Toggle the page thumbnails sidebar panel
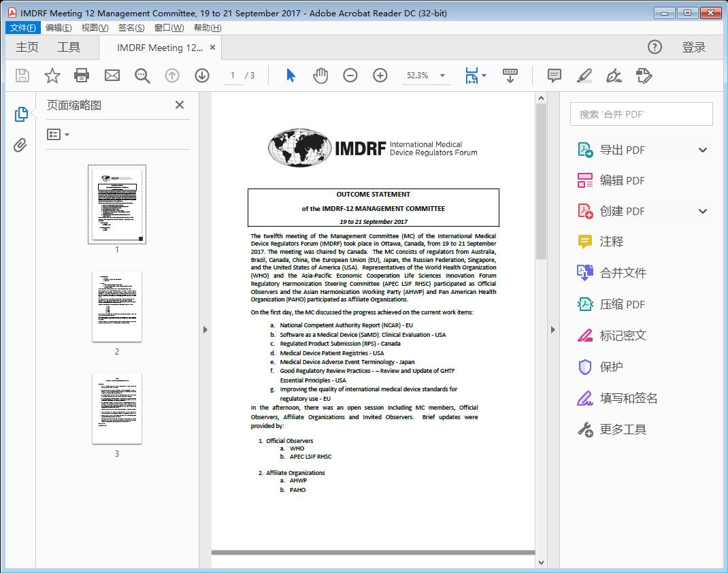 tap(20, 113)
